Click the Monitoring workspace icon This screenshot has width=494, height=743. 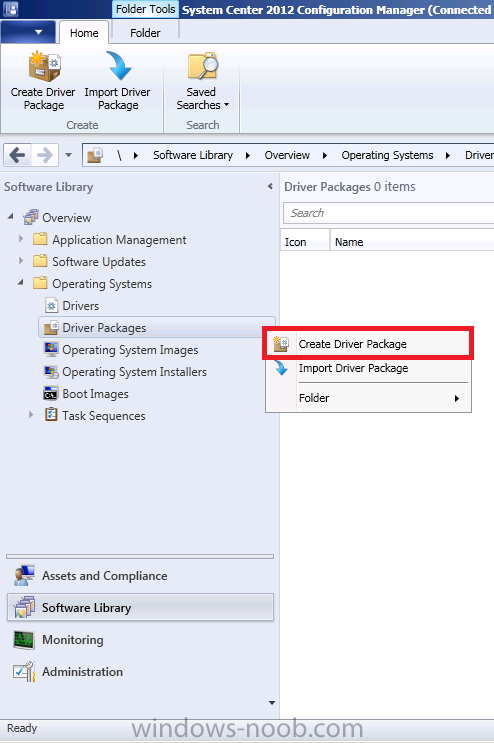click(x=24, y=640)
